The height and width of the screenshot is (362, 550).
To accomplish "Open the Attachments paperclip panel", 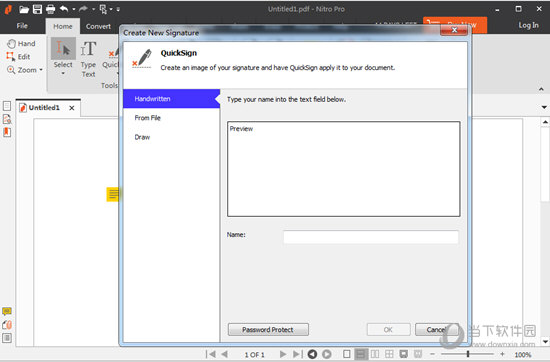I will click(7, 325).
